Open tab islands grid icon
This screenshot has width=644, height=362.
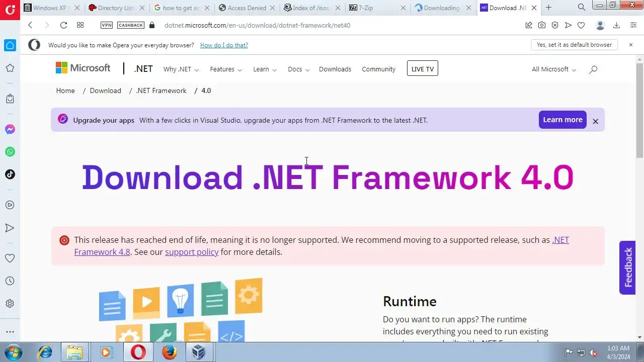(x=80, y=25)
